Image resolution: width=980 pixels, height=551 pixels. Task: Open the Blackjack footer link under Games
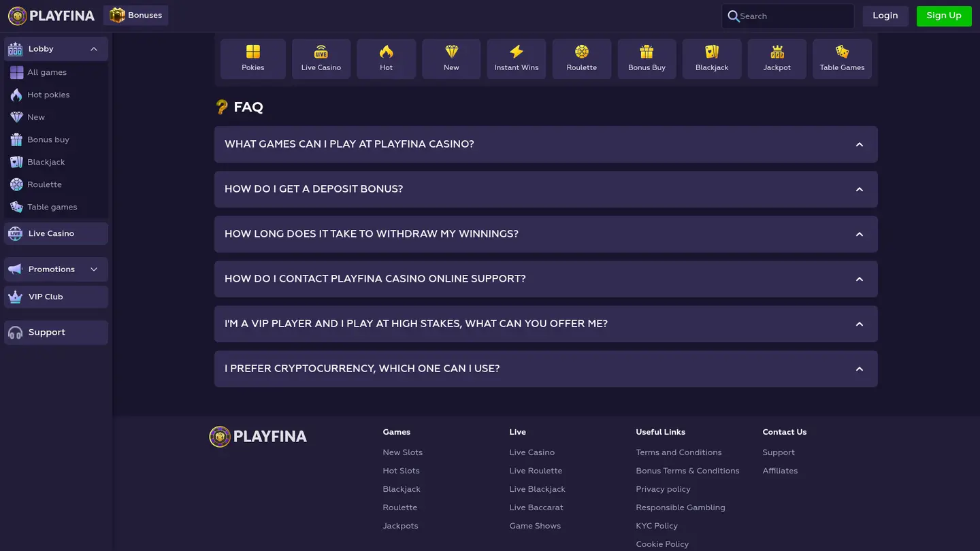coord(402,489)
